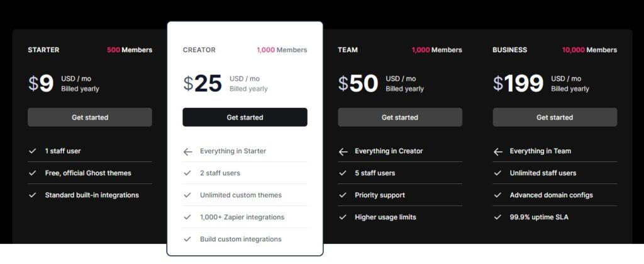
Task: Click Get started under Team plan
Action: tap(400, 117)
